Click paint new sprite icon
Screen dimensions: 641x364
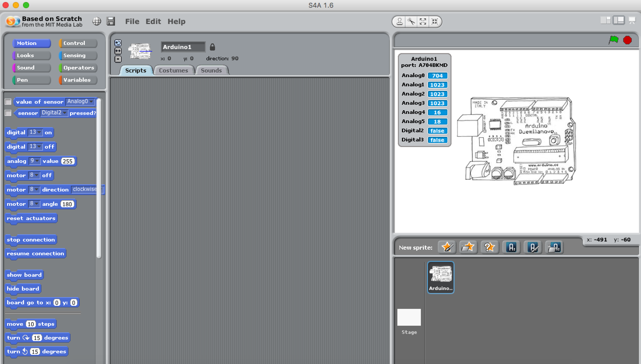coord(447,247)
